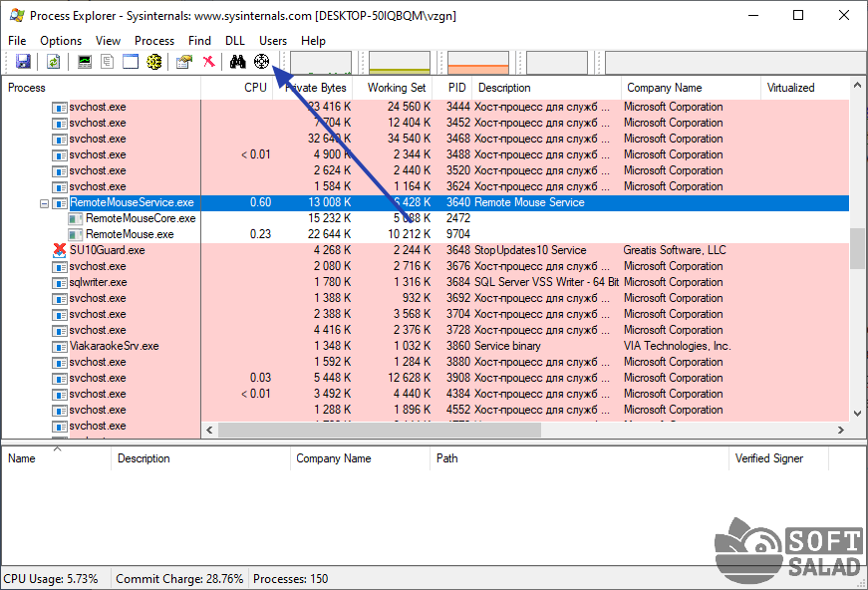Screen dimensions: 868x590
Task: Click the vertical scrollbar up arrow
Action: tap(857, 86)
